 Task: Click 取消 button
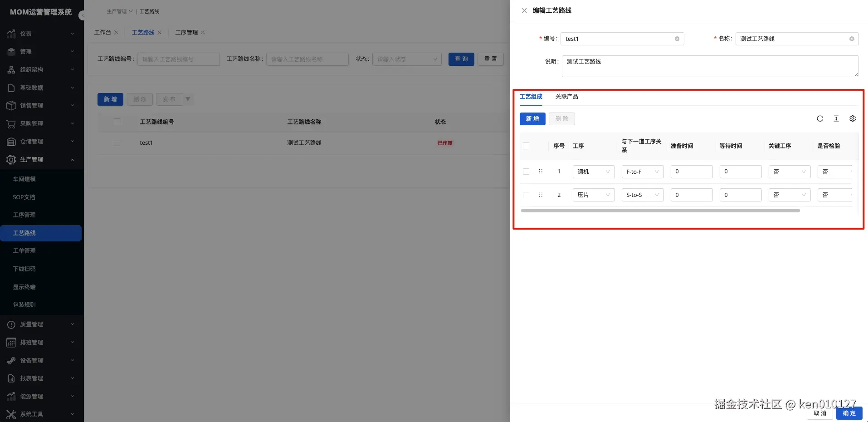[x=820, y=413]
